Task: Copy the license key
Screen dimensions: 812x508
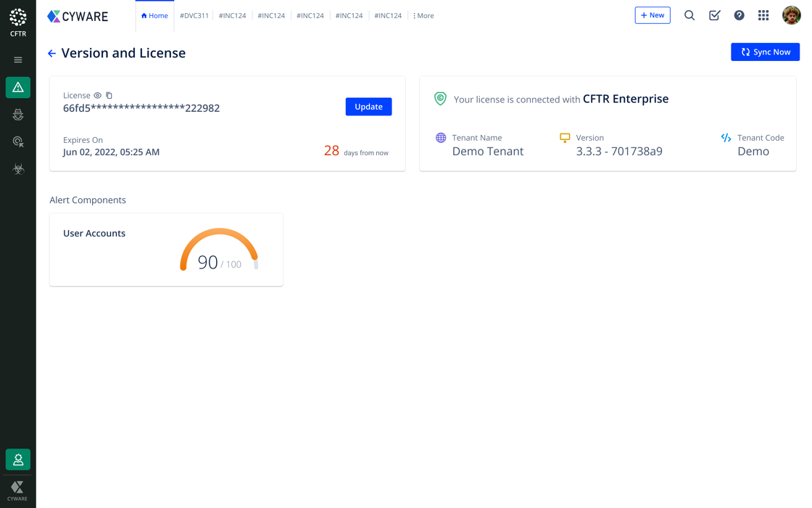Action: tap(109, 96)
